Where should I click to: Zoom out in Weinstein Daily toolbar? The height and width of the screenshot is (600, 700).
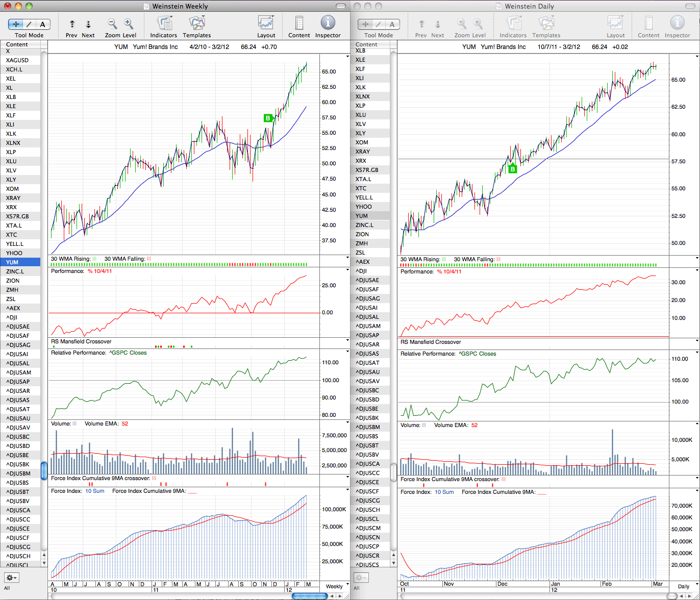click(x=462, y=23)
